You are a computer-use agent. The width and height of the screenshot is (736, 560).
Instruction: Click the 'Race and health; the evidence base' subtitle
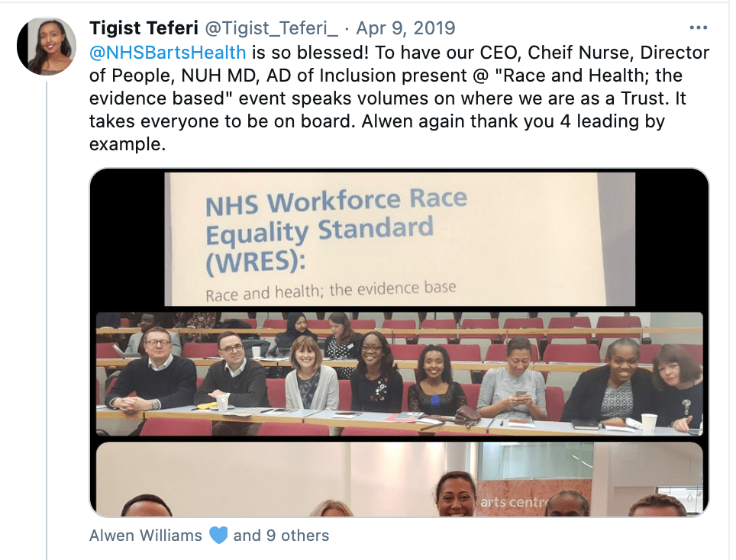[x=331, y=291]
